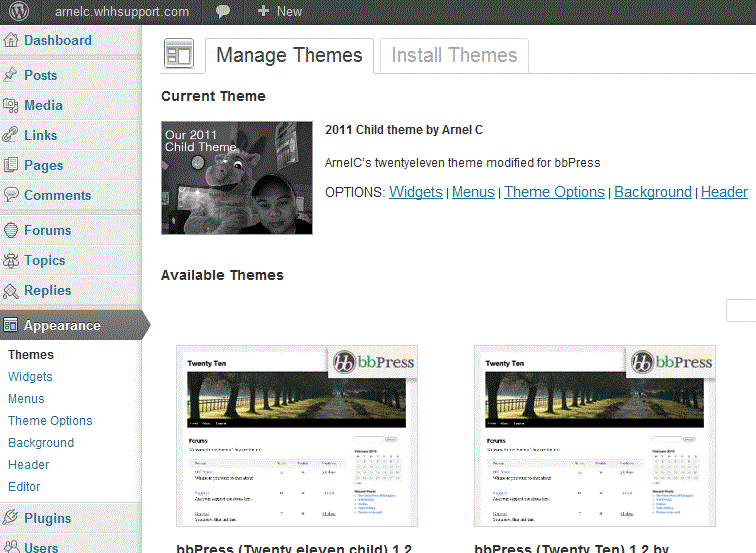The image size is (756, 553).
Task: Click the Media icon in sidebar
Action: (x=11, y=105)
